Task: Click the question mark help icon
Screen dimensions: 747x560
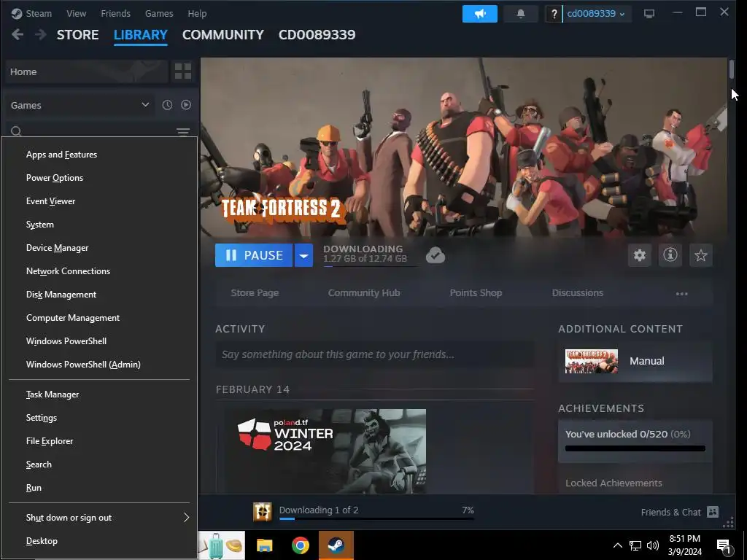Action: tap(554, 14)
